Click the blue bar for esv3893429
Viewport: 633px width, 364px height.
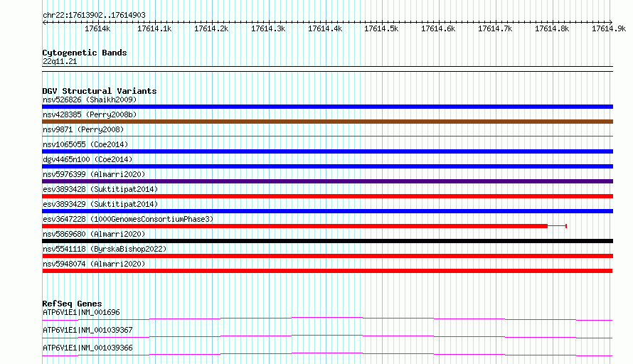(327, 211)
